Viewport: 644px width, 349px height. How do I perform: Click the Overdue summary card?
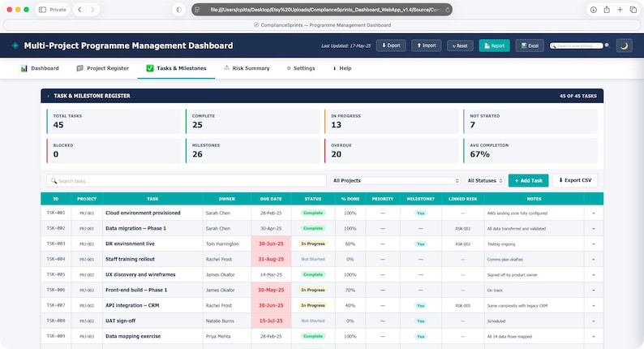click(x=392, y=151)
